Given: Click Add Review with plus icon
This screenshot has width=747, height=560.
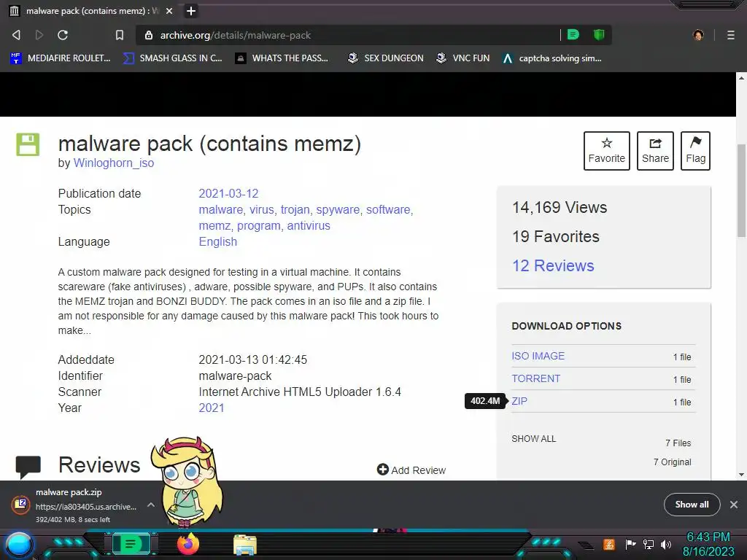Looking at the screenshot, I should click(x=411, y=470).
